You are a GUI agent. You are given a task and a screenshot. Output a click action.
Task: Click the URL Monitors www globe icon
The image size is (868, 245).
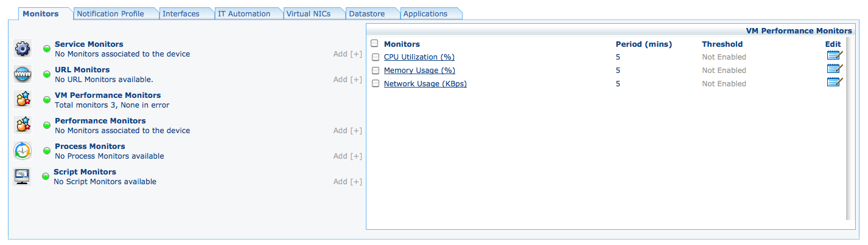pyautogui.click(x=23, y=74)
